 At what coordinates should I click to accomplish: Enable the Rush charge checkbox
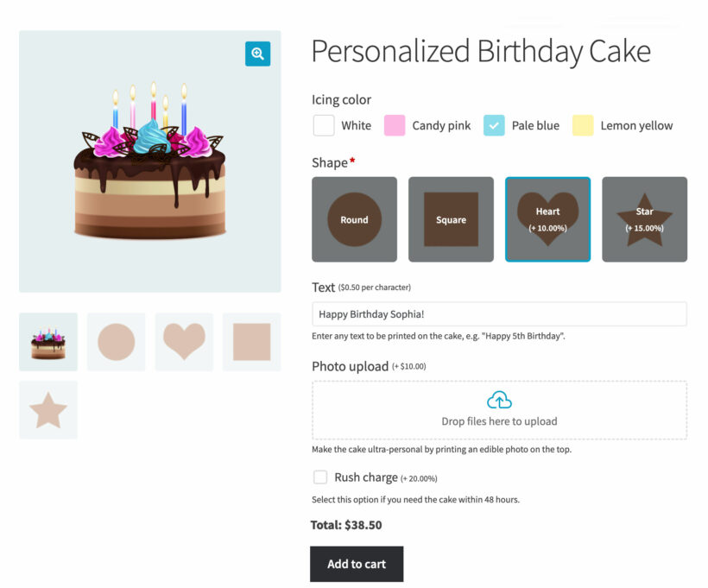(x=319, y=477)
